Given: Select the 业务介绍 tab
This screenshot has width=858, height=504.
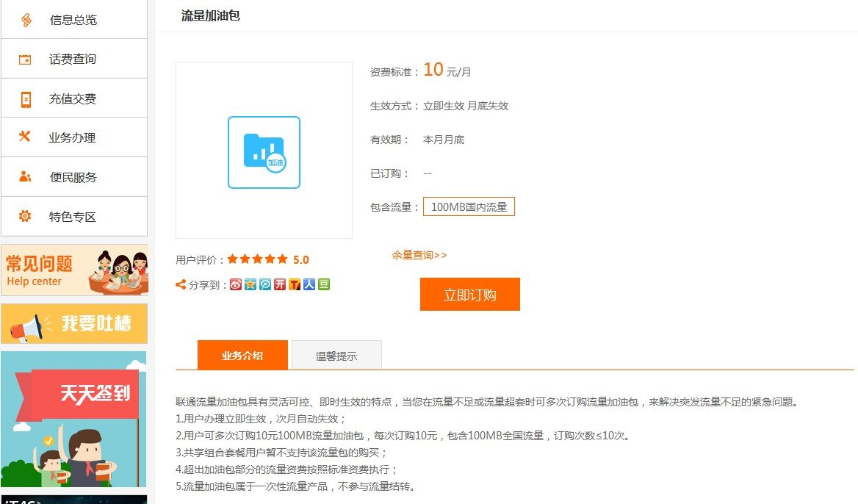Looking at the screenshot, I should coord(242,355).
